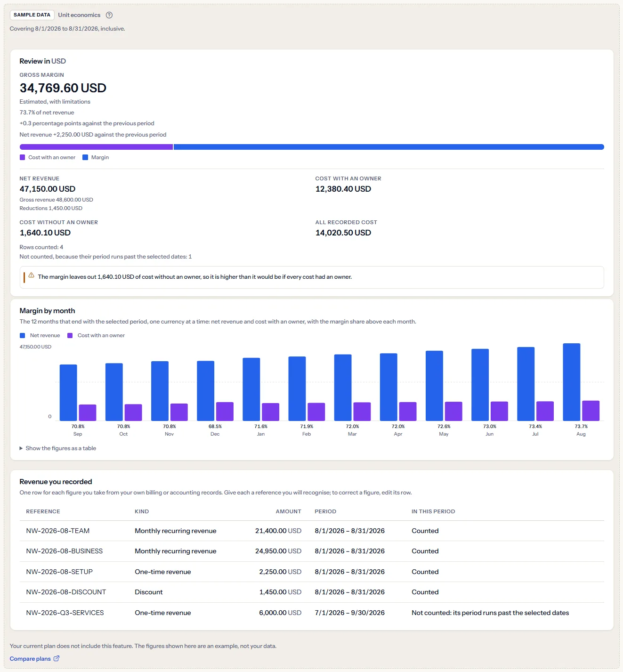Click the Revenue you recorded heading
Screen dimensions: 623x672
[56, 482]
